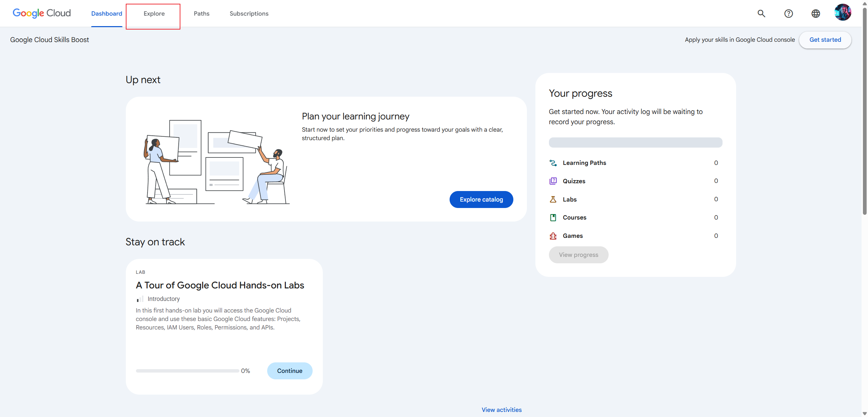Click the lab's 0% progress bar
Viewport: 868px width, 417px height.
click(x=188, y=371)
